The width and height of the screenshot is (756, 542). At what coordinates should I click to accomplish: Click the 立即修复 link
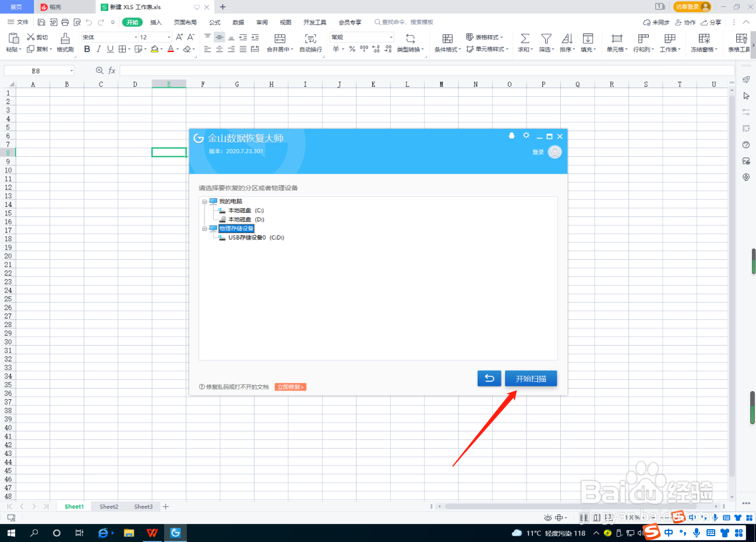(x=290, y=387)
